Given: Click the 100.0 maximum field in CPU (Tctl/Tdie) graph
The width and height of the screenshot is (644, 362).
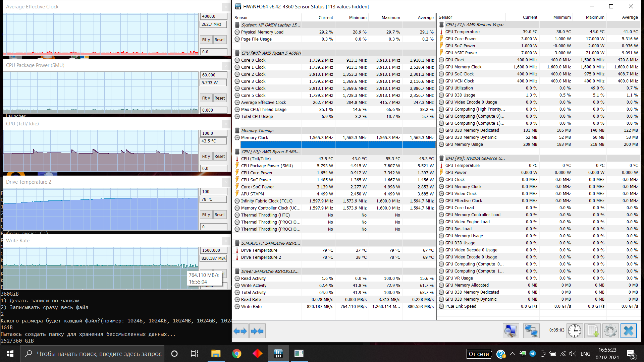Looking at the screenshot, I should pos(214,133).
